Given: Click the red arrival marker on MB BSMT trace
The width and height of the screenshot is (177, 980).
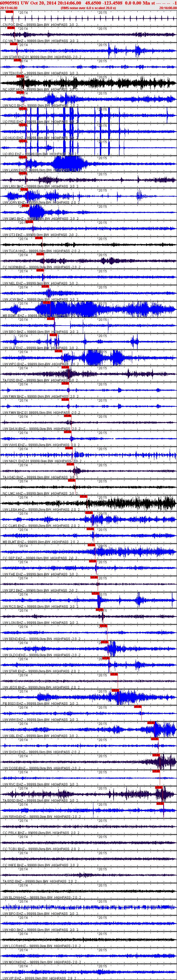Looking at the screenshot, I should [46, 303].
